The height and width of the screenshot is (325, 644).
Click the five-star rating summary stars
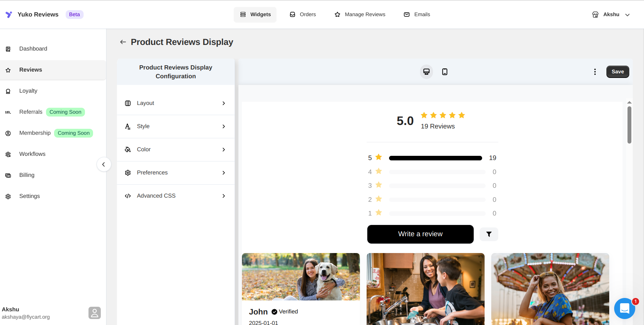(x=443, y=115)
